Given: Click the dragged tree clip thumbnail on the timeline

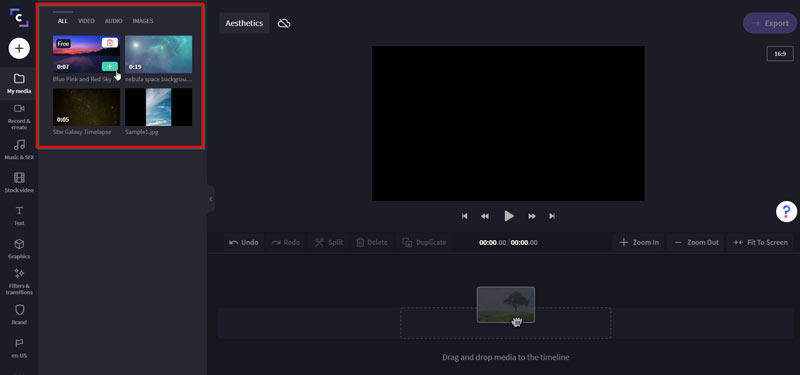Looking at the screenshot, I should tap(506, 305).
